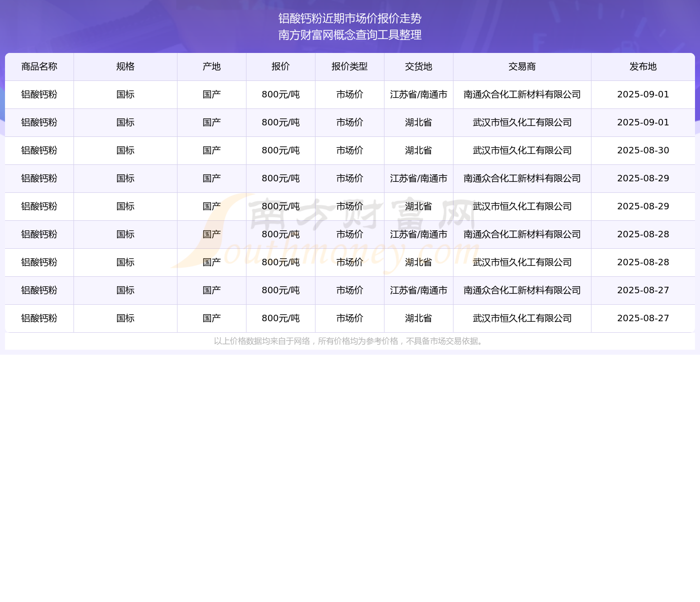Viewport: 700px width, 602px height.
Task: Select the 规格 column header
Action: [x=125, y=66]
